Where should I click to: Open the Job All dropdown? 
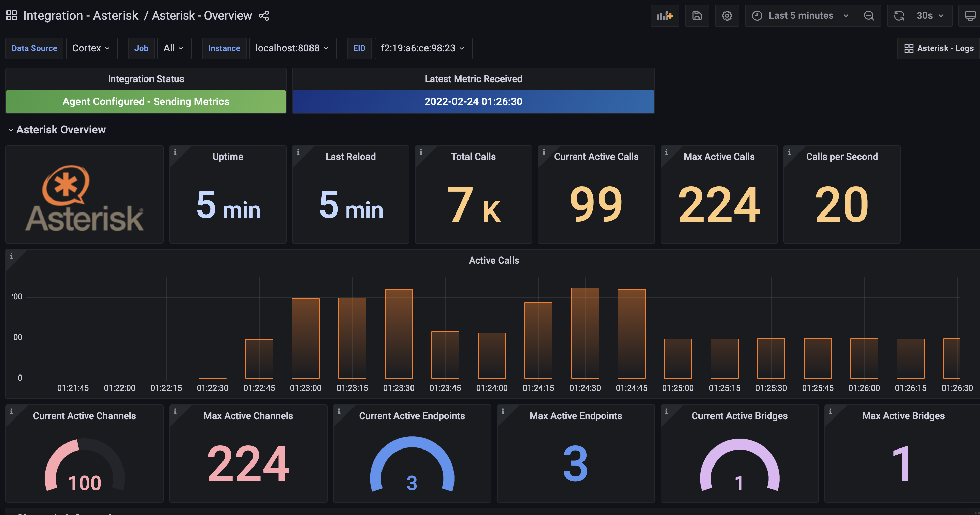pyautogui.click(x=174, y=48)
